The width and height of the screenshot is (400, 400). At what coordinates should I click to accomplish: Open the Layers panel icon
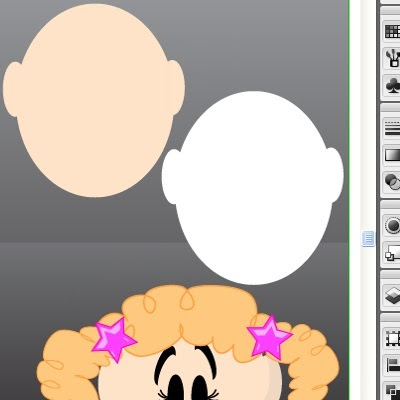click(393, 295)
